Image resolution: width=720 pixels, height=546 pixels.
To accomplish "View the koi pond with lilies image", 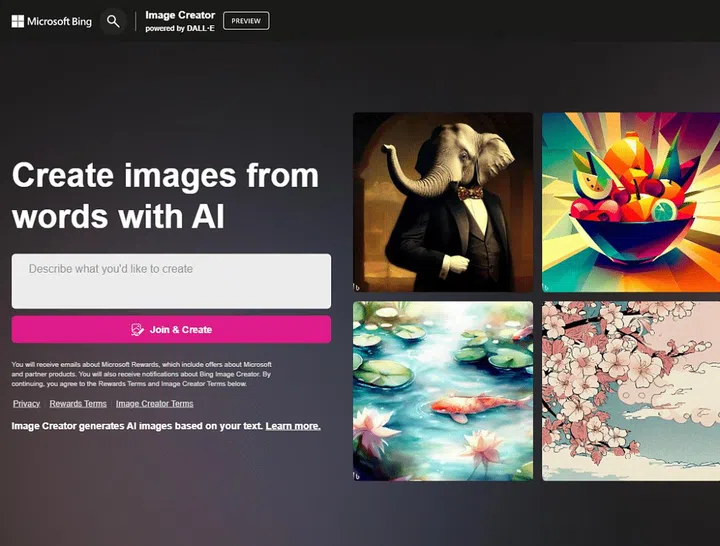I will click(442, 391).
